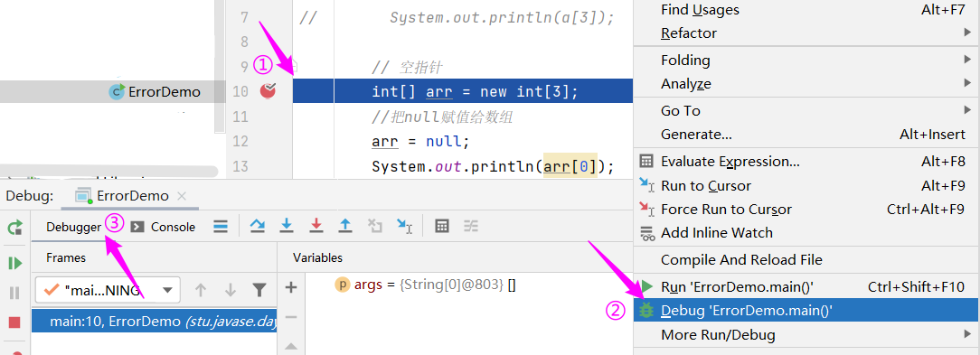
Task: Select ErrorDemo class in project tree
Action: tap(155, 92)
